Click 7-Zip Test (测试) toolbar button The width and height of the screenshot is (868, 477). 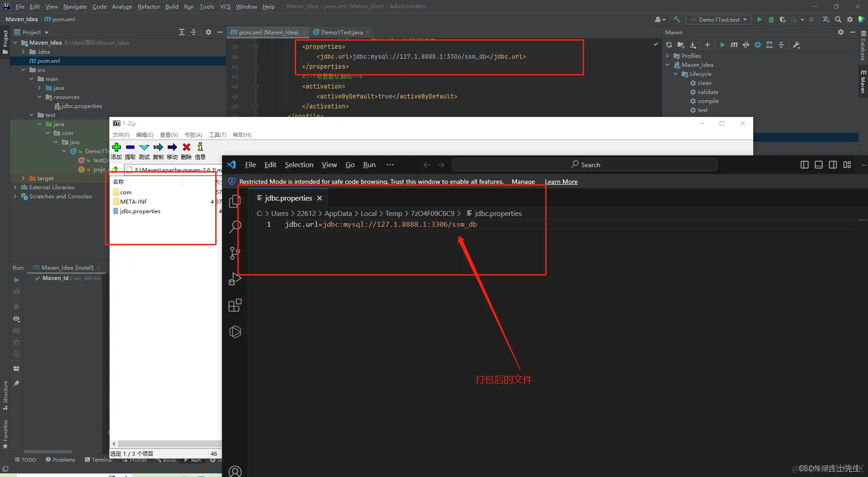144,151
